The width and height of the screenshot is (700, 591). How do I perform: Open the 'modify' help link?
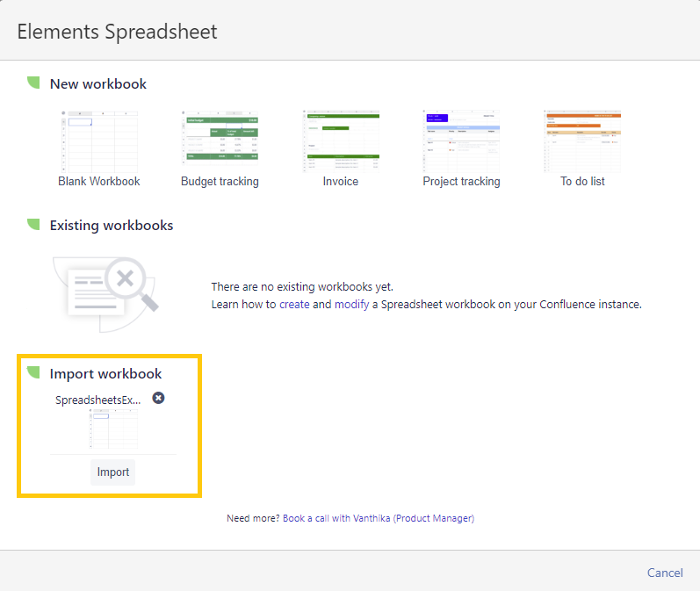[351, 305]
